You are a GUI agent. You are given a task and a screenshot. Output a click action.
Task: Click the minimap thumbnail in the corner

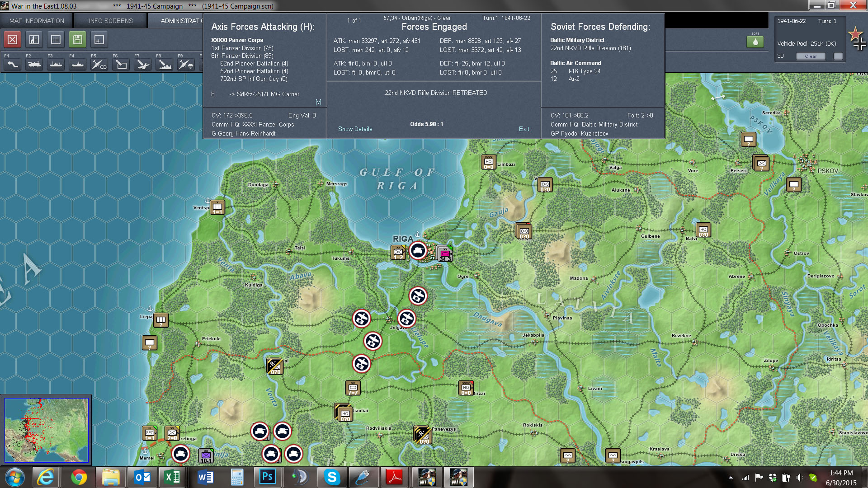click(x=46, y=430)
